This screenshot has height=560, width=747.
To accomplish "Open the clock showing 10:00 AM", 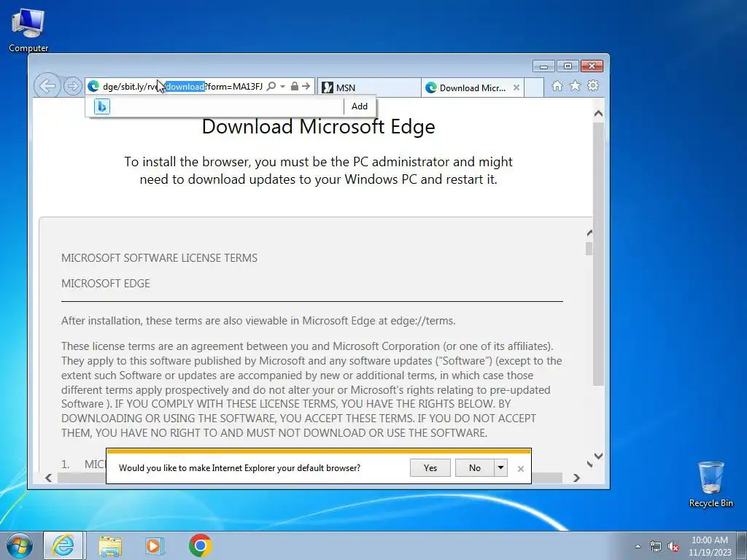I will tap(710, 546).
